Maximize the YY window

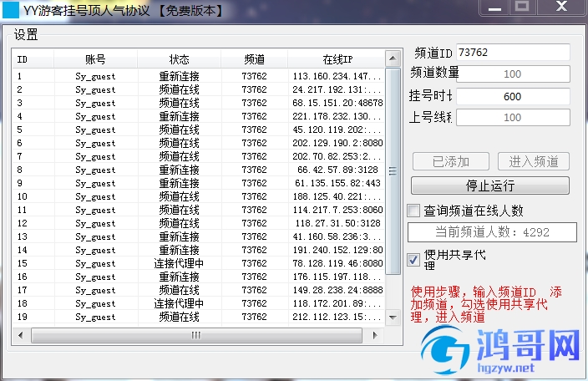pyautogui.click(x=522, y=8)
